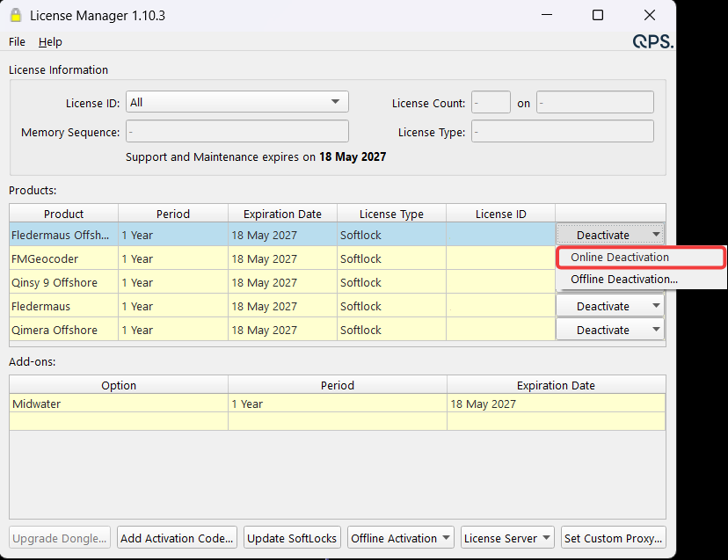Open the License ID dropdown showing All
The width and height of the screenshot is (728, 560).
[237, 102]
